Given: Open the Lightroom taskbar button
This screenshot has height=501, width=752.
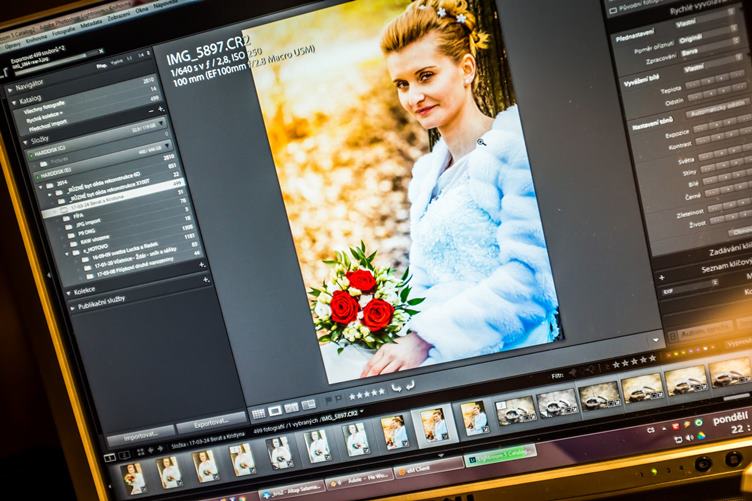Looking at the screenshot, I should (501, 456).
